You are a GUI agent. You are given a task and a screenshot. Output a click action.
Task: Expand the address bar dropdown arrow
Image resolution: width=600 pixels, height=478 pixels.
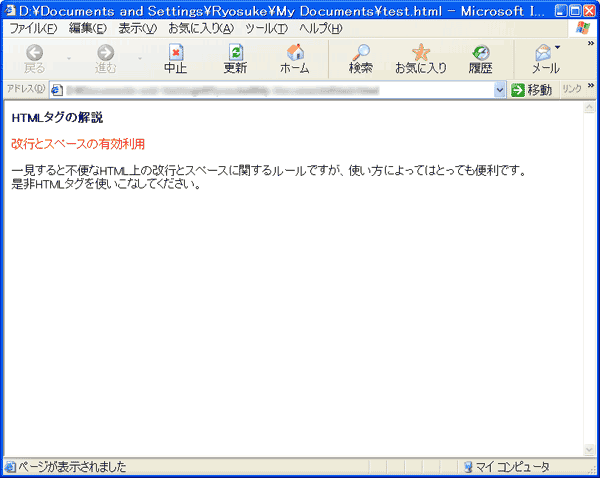(500, 90)
